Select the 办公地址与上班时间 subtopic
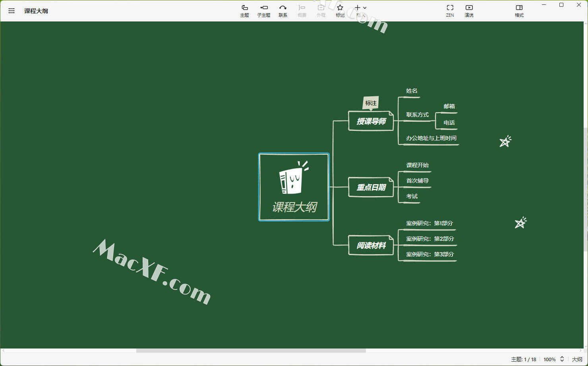 [x=431, y=138]
